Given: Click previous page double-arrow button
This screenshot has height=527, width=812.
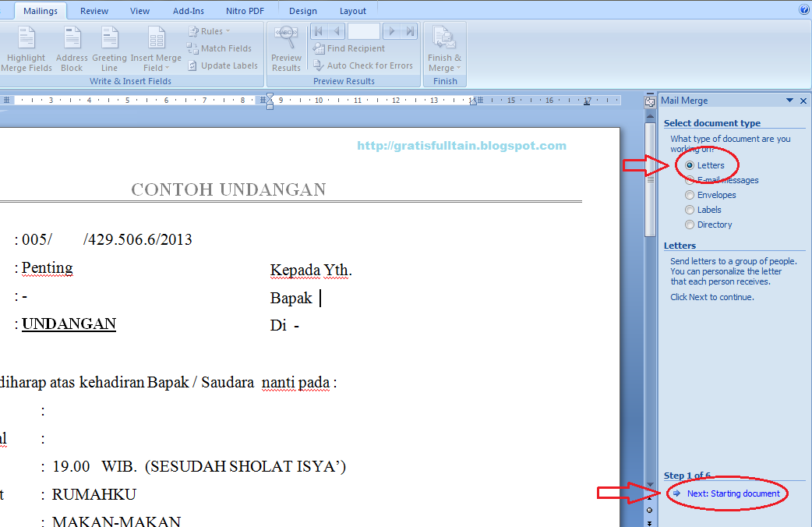Looking at the screenshot, I should point(649,498).
